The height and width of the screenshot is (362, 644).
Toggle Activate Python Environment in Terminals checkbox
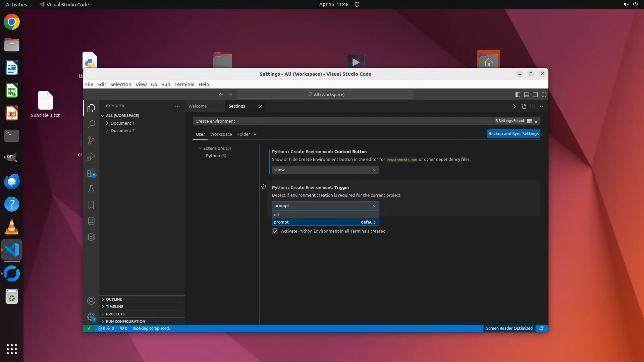pos(275,231)
